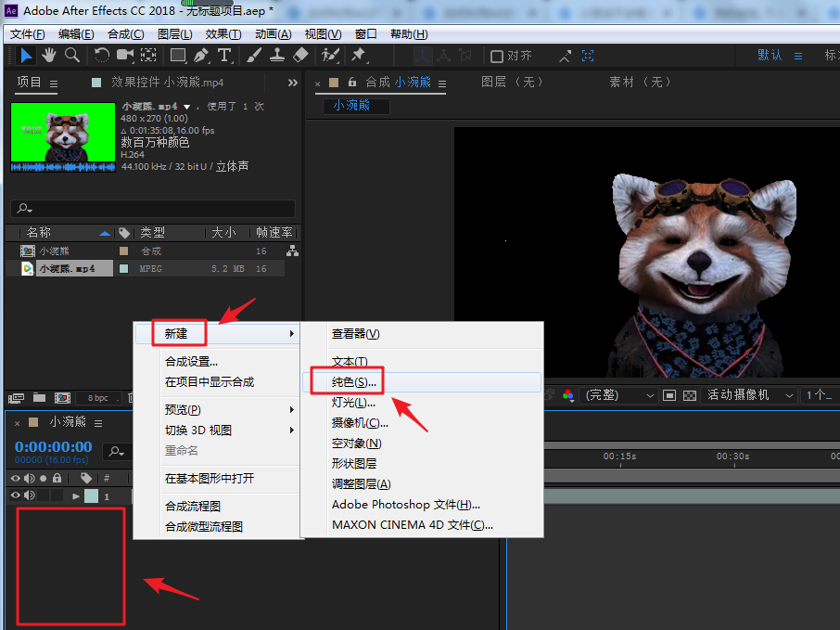The image size is (840, 630).
Task: Select the Unified Camera tool
Action: 125,56
